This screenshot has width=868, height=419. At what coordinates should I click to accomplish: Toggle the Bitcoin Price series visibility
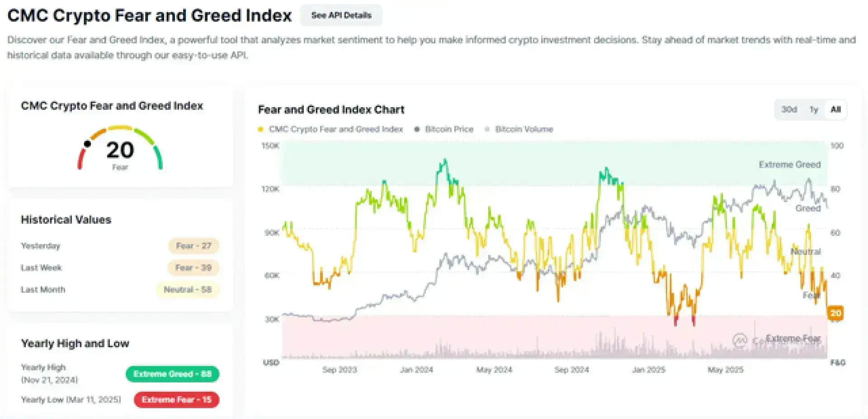click(x=448, y=129)
